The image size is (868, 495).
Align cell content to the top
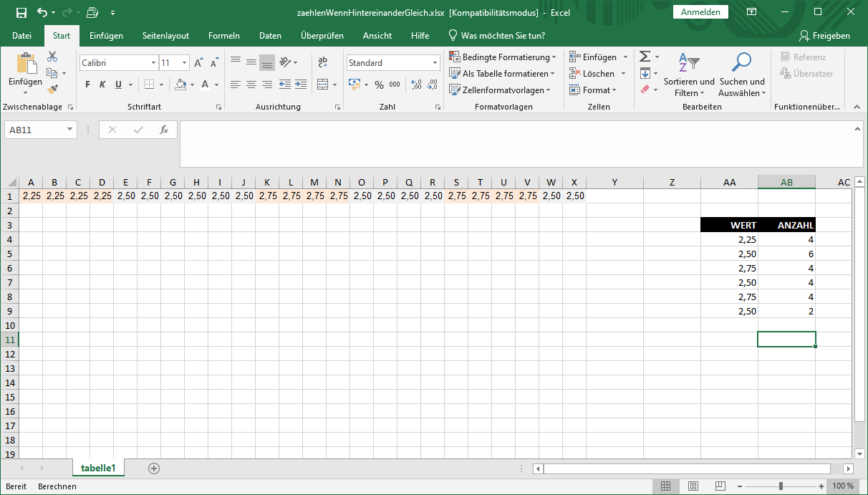[236, 62]
